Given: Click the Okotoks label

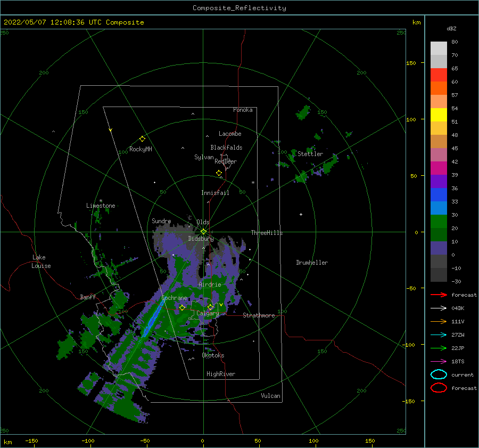Looking at the screenshot, I should pyautogui.click(x=213, y=355).
